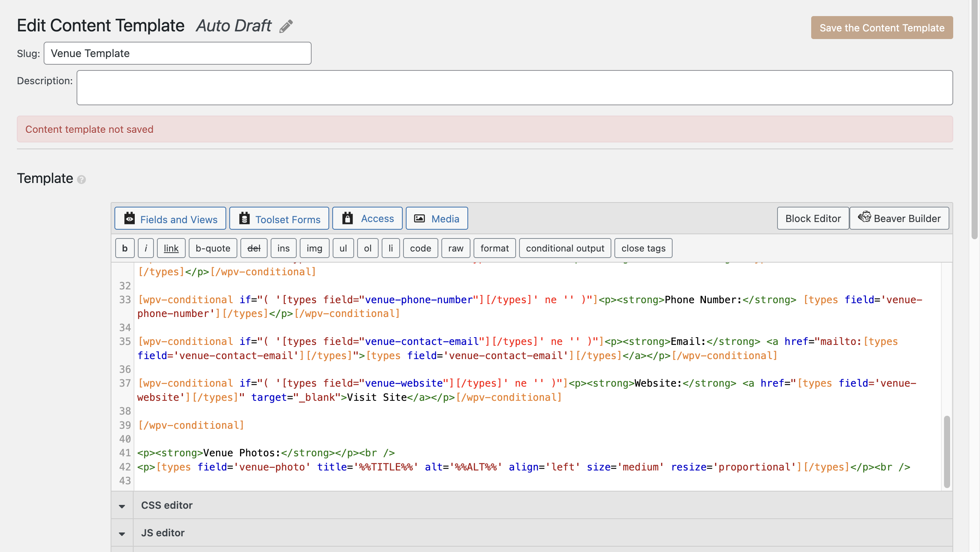The height and width of the screenshot is (552, 980).
Task: Save the Content Template
Action: pos(882,28)
